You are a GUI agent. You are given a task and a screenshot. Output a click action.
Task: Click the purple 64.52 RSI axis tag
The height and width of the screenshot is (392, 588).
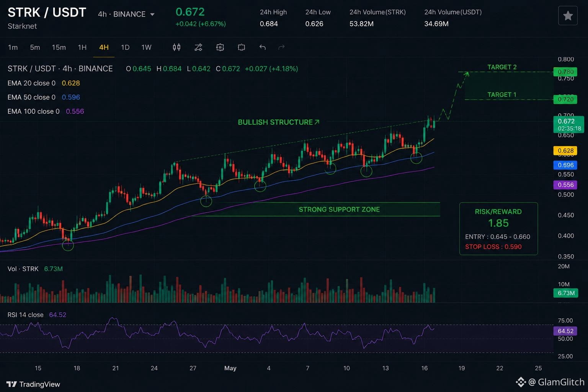tap(565, 331)
